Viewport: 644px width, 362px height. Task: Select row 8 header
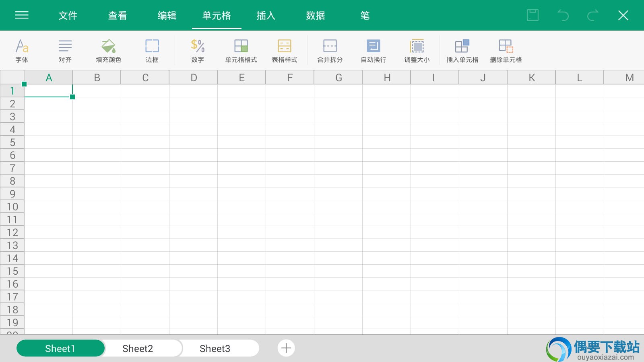tap(12, 181)
